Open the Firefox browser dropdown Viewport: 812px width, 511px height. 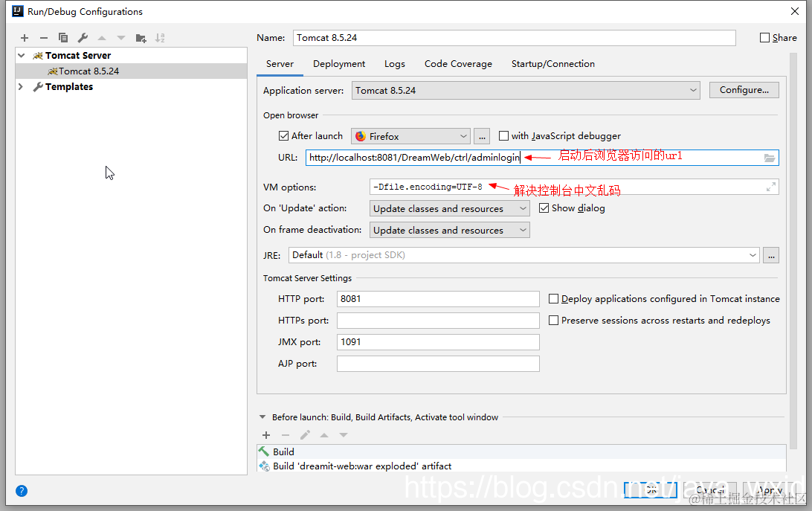(410, 136)
